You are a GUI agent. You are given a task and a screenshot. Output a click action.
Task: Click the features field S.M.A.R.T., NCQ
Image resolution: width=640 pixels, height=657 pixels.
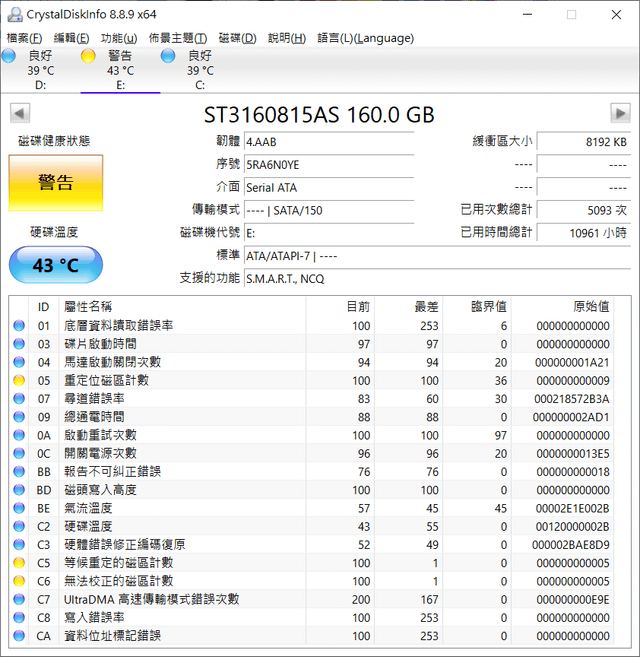[x=437, y=279]
